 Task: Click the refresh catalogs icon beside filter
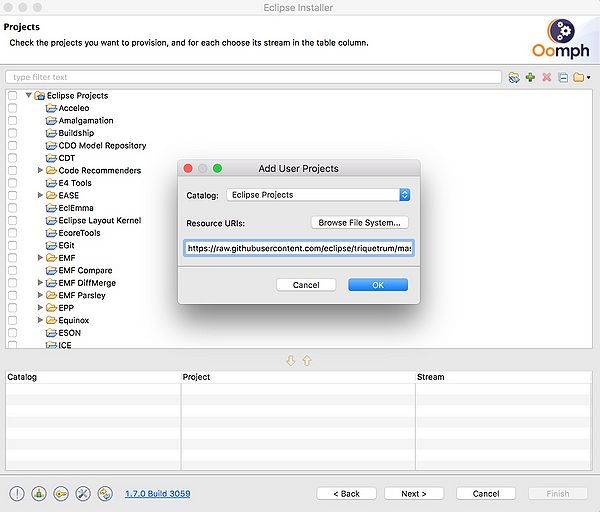point(514,77)
